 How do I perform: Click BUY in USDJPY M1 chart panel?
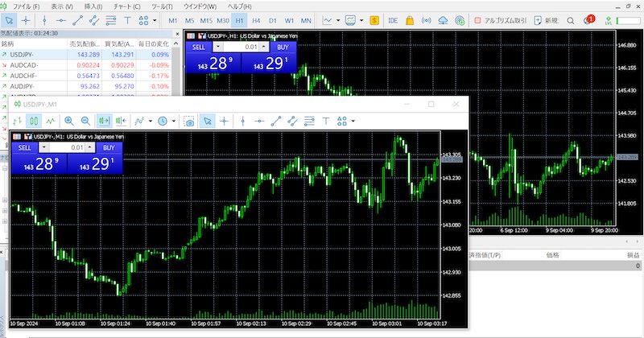[x=109, y=148]
